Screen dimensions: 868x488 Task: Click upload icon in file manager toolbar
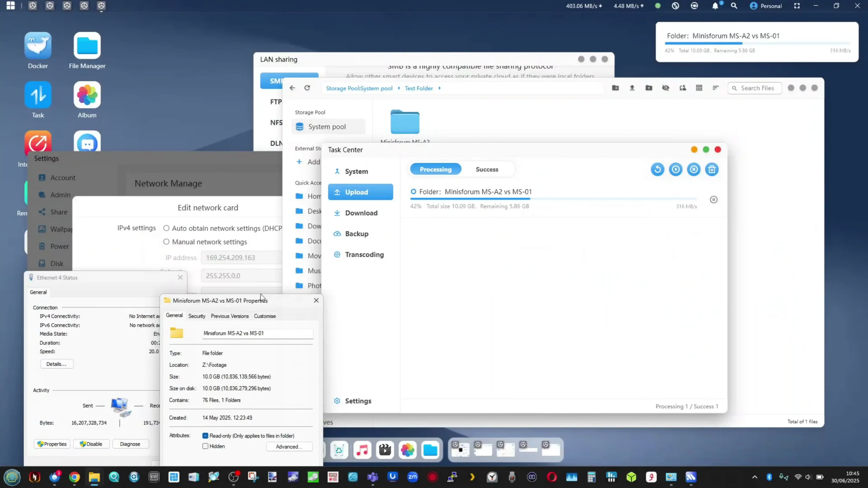point(632,88)
